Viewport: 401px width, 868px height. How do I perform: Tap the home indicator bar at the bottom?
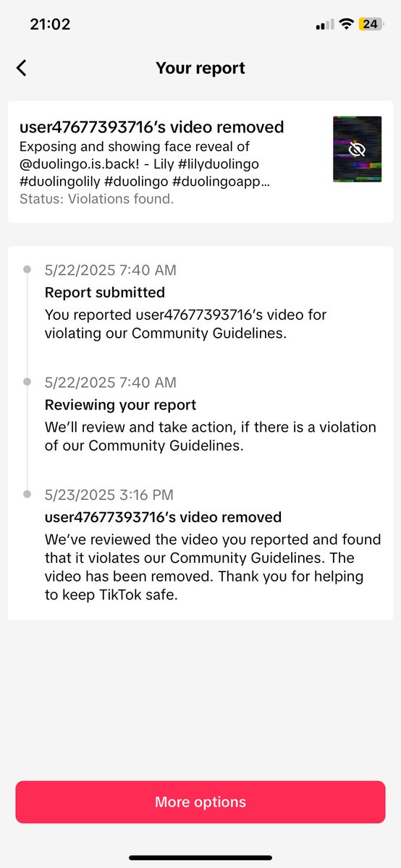point(200,858)
